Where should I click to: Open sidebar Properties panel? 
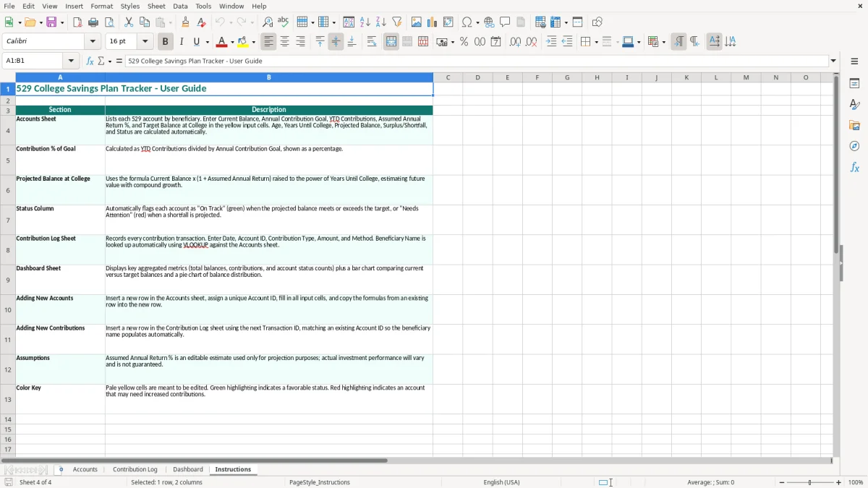click(854, 84)
